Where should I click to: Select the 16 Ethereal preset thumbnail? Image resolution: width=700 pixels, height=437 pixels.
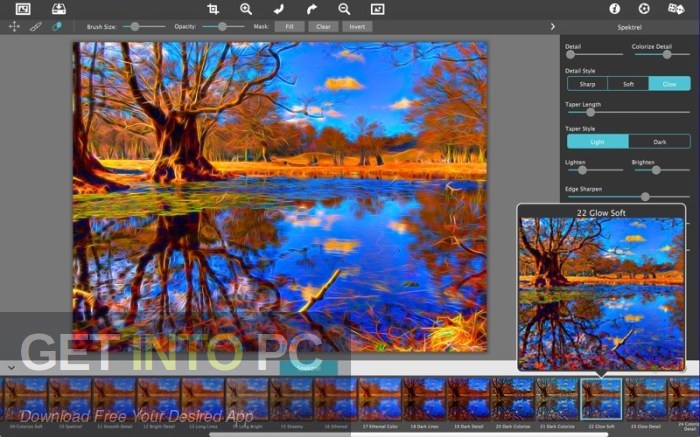335,399
